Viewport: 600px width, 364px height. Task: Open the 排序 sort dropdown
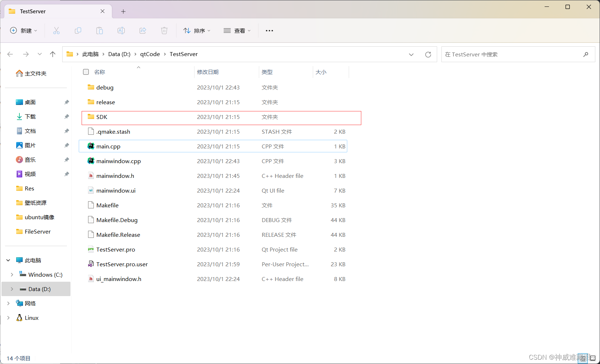(x=197, y=31)
